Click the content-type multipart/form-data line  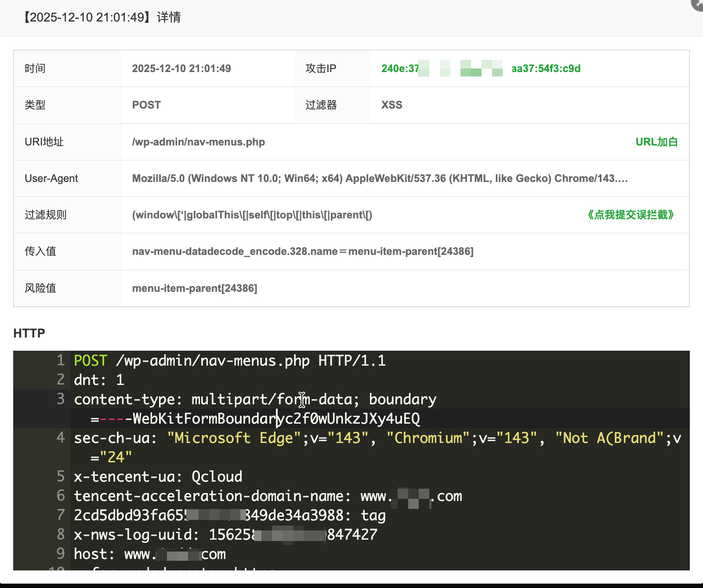pos(255,399)
